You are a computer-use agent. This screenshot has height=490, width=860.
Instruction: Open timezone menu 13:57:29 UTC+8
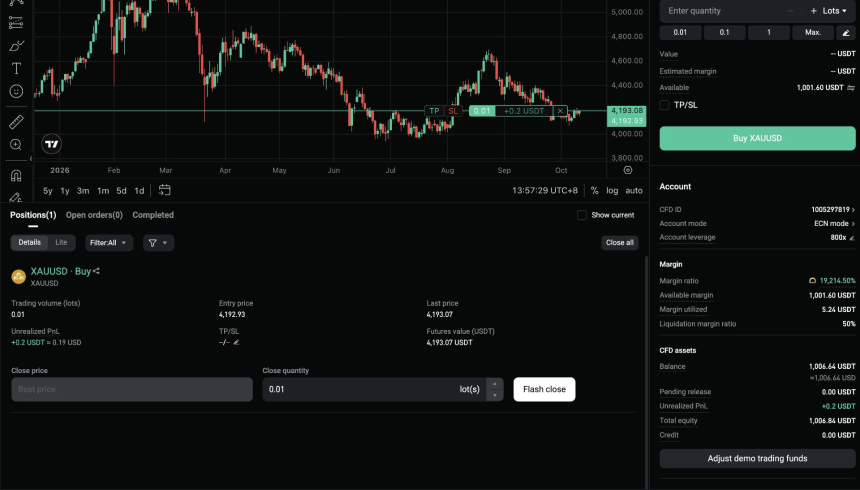tap(545, 190)
